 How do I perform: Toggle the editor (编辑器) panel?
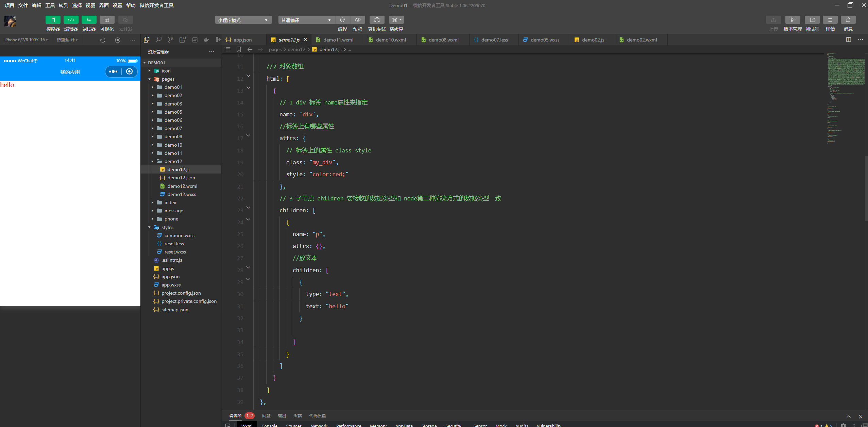click(x=71, y=20)
